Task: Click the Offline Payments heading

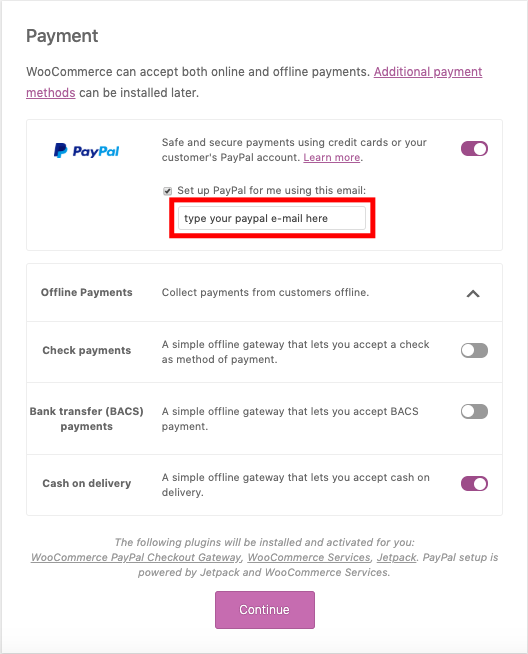Action: [86, 292]
